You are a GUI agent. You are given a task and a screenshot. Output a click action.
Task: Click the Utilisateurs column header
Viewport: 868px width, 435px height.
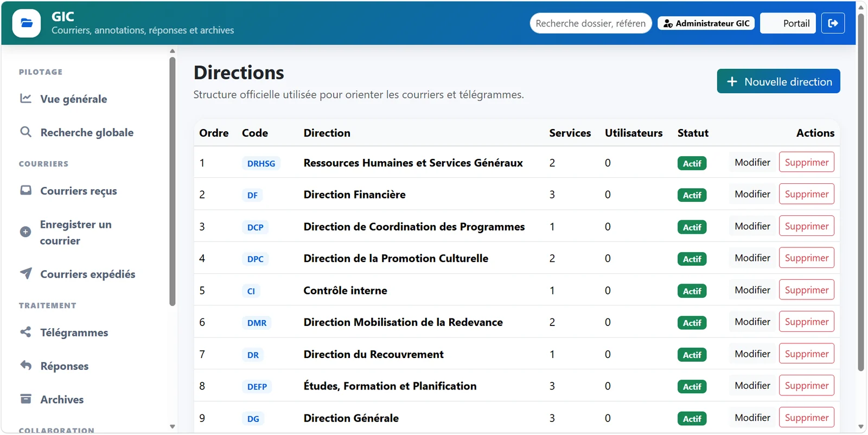634,133
